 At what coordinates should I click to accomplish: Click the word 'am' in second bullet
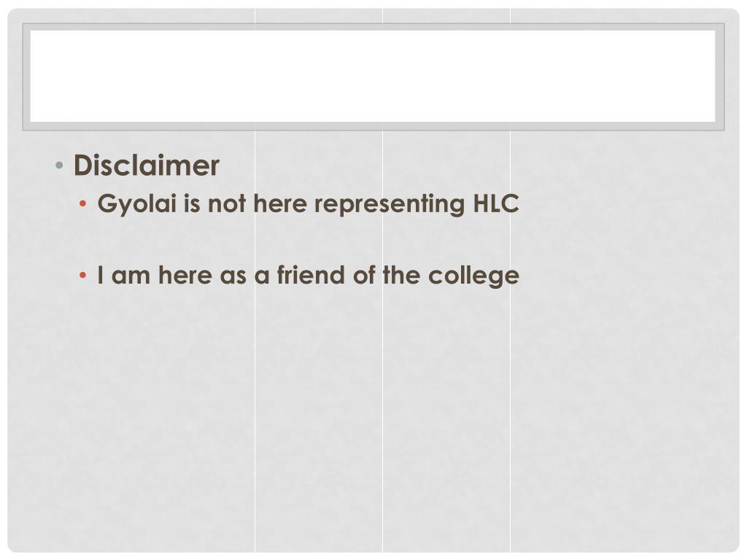coord(131,277)
